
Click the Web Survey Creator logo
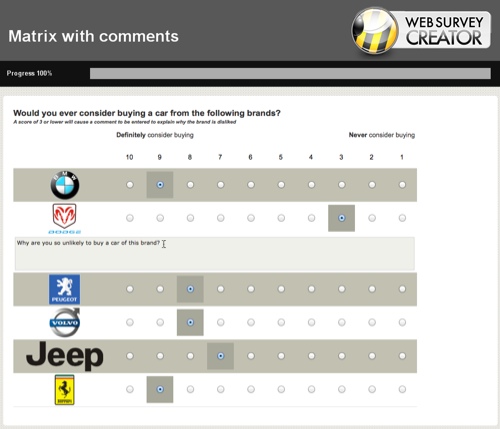coord(421,31)
